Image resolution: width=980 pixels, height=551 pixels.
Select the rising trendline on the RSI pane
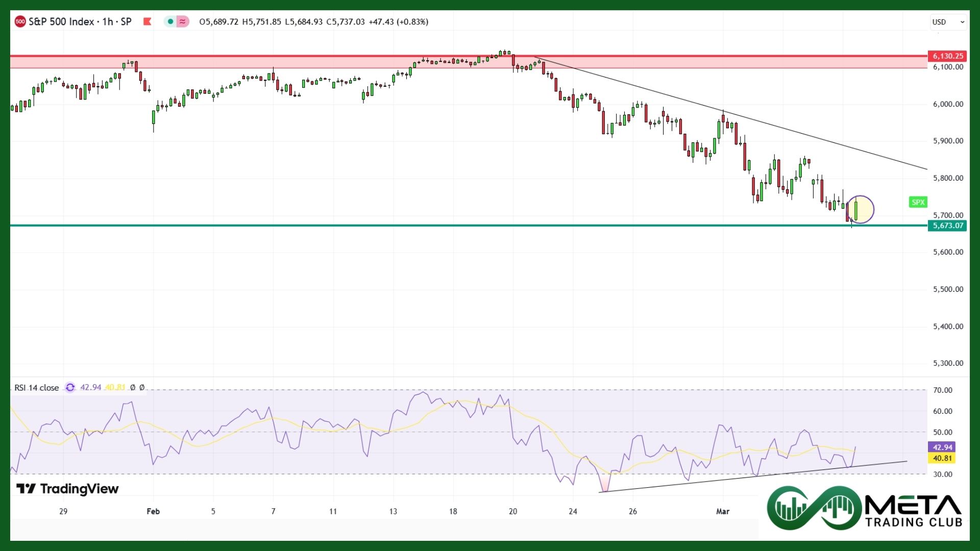[x=753, y=477]
